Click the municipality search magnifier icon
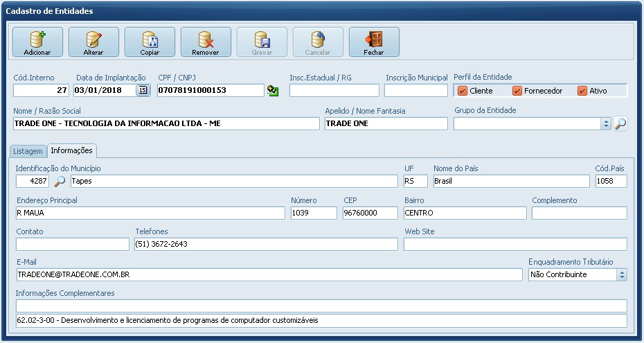The height and width of the screenshot is (343, 644). click(60, 181)
